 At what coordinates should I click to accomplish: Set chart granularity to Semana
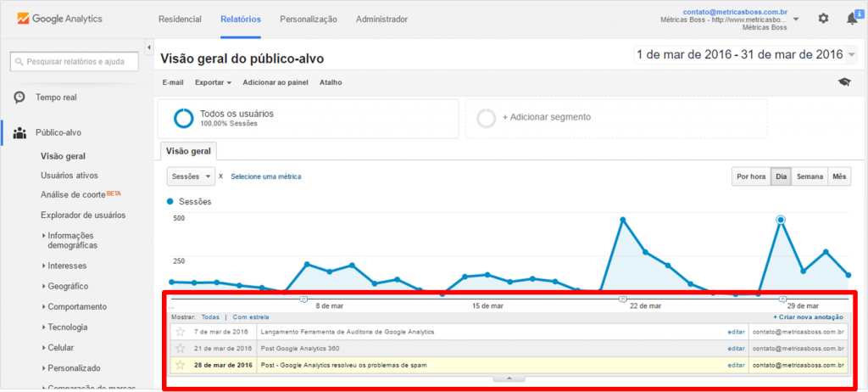pos(810,176)
